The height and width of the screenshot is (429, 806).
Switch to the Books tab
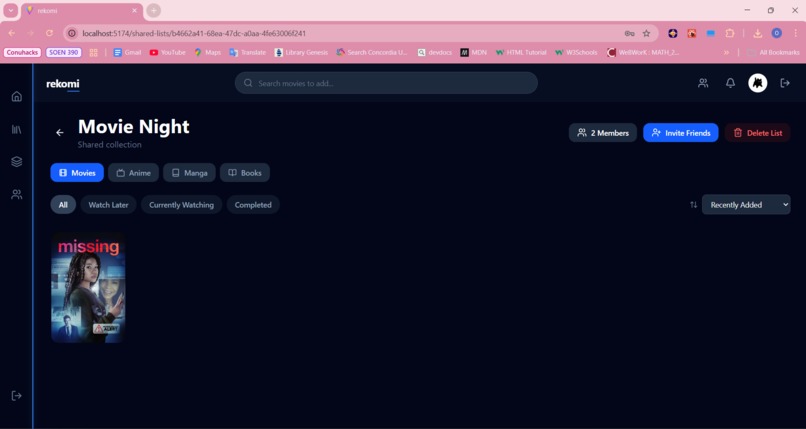pos(245,173)
